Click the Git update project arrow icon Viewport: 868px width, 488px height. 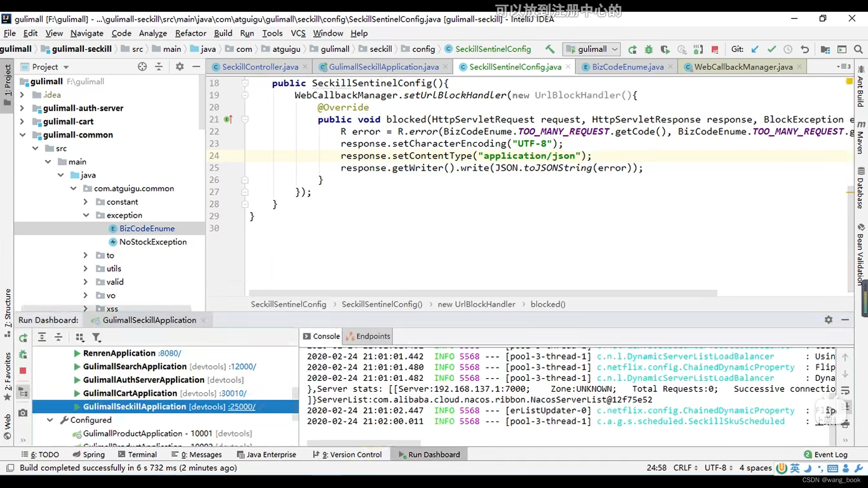[x=755, y=49]
